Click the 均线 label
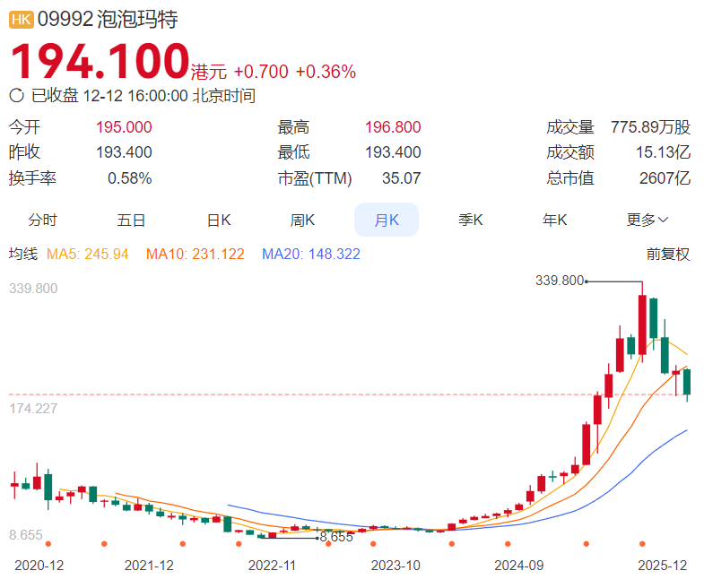Viewport: 704px width, 588px height. click(23, 254)
